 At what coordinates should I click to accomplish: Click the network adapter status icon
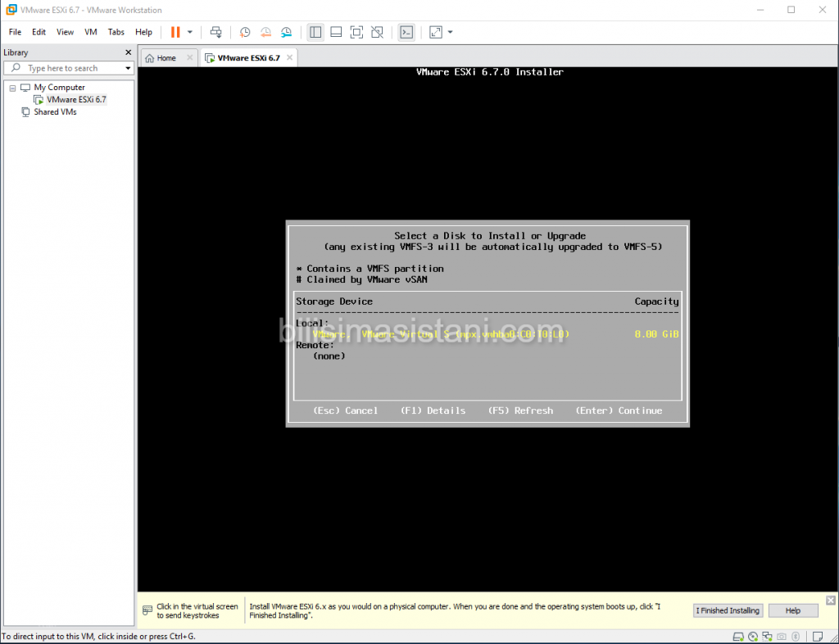click(767, 637)
